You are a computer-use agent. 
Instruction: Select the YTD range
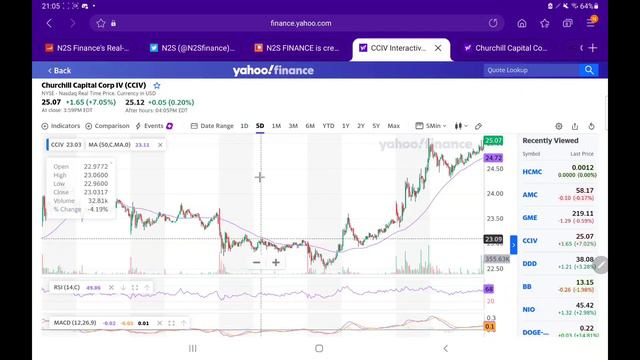tap(328, 126)
